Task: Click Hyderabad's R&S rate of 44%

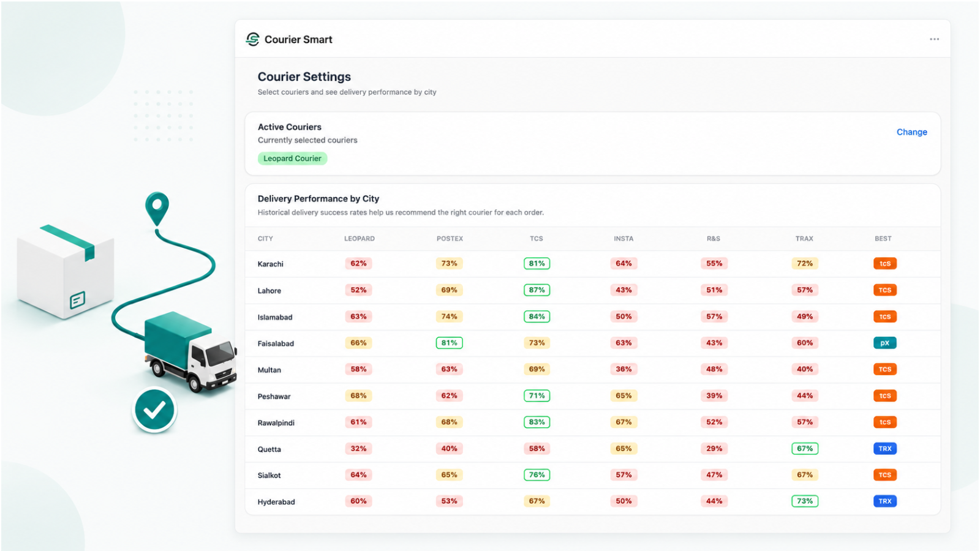Action: pos(714,501)
